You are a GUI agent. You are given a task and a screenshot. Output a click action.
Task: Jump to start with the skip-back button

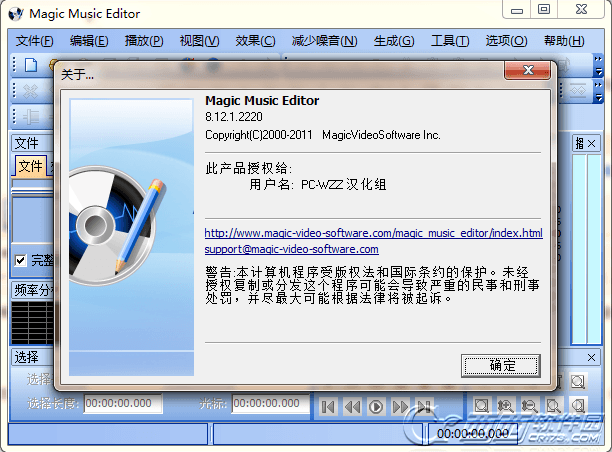[328, 407]
